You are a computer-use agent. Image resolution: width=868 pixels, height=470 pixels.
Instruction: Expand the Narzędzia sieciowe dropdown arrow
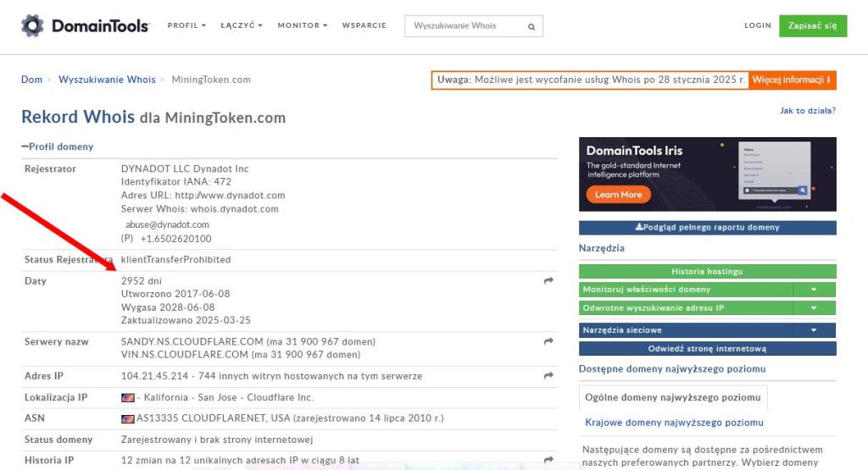click(x=815, y=330)
